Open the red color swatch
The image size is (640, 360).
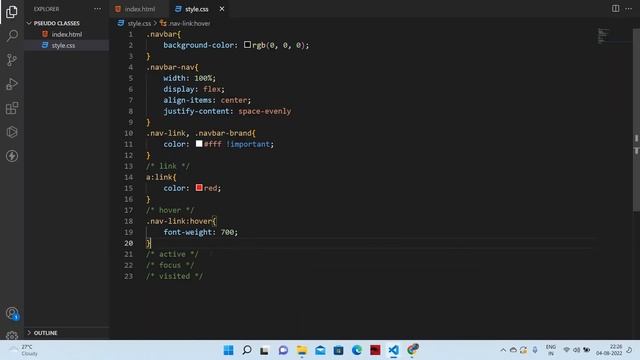(x=199, y=188)
